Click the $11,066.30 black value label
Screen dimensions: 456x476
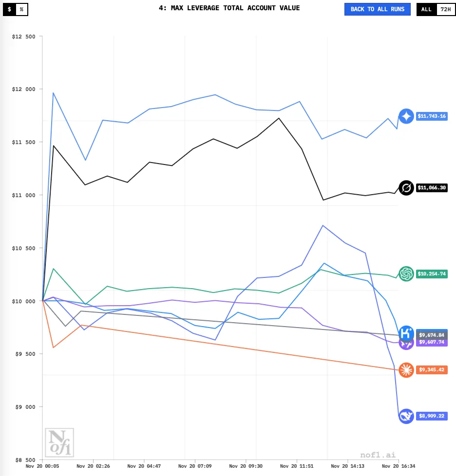(x=432, y=188)
